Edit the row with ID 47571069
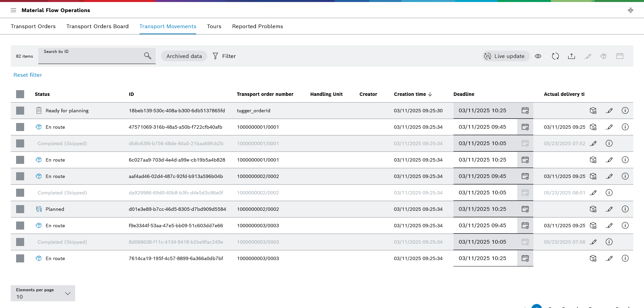 [609, 127]
